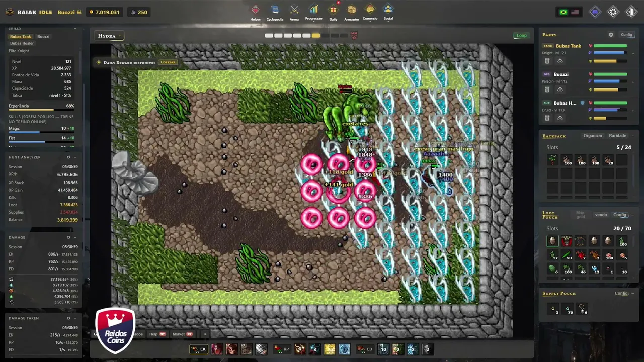
Task: Open the Arena crossed-swords icon
Action: (x=294, y=10)
